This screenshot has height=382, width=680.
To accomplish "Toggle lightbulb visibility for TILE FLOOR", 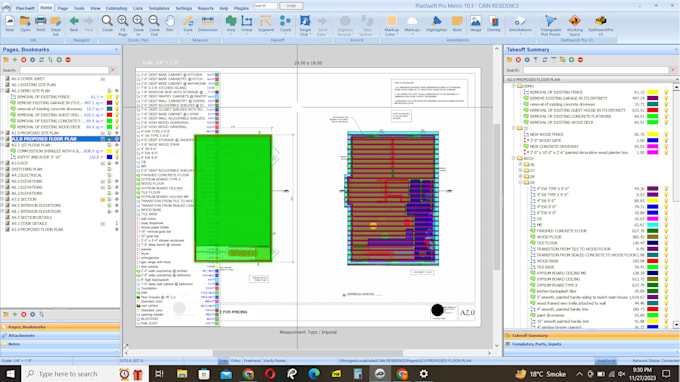I will click(666, 243).
